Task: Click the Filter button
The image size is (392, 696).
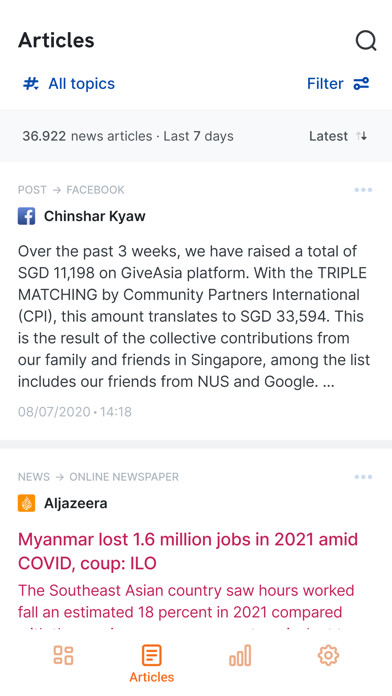Action: (338, 83)
